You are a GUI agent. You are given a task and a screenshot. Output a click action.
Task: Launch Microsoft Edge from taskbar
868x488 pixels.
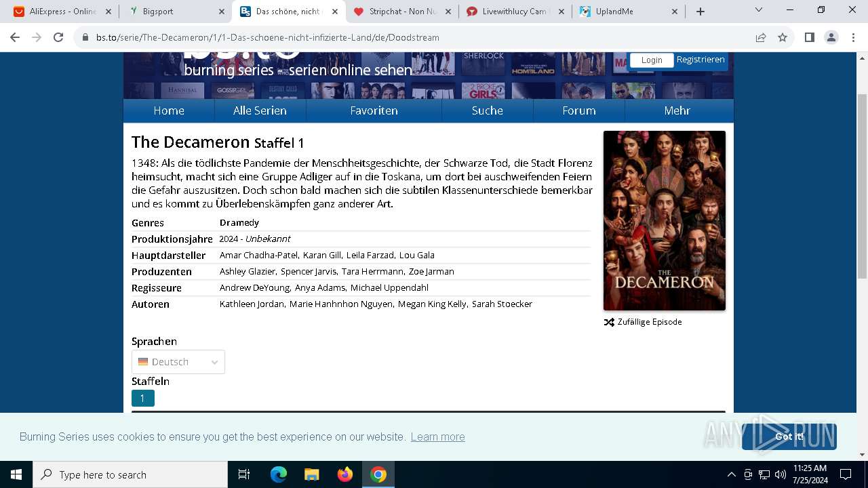pyautogui.click(x=279, y=474)
